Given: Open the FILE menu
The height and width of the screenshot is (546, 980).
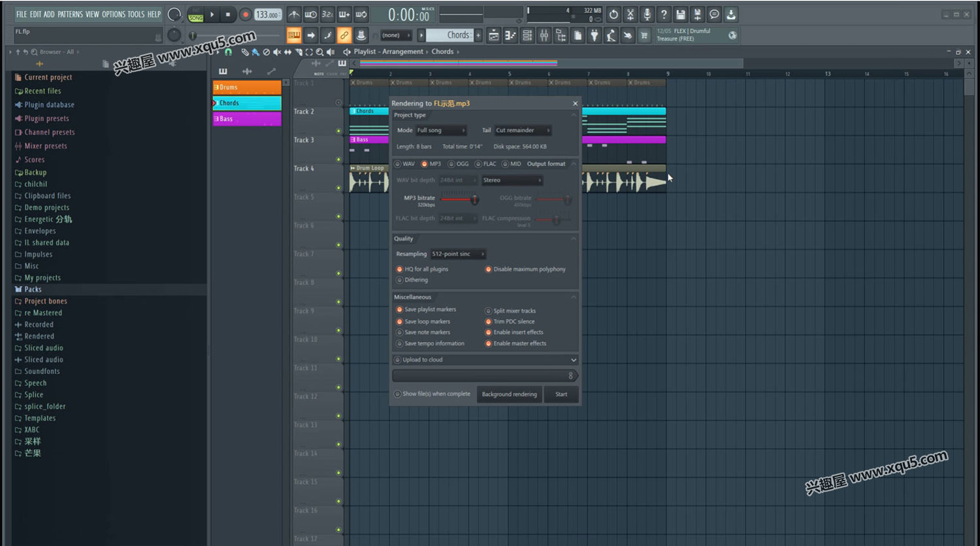Looking at the screenshot, I should pos(22,14).
